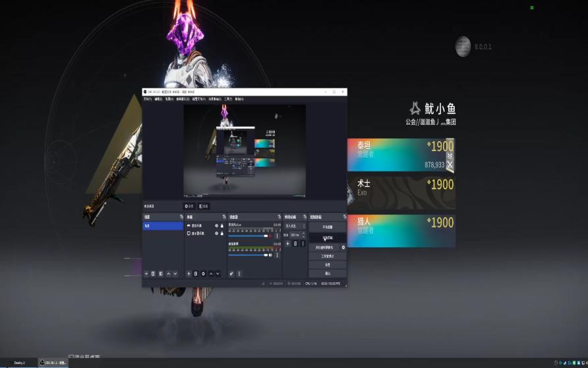Select the 术士 Warlock Exo character card
This screenshot has height=368, width=588.
click(401, 193)
